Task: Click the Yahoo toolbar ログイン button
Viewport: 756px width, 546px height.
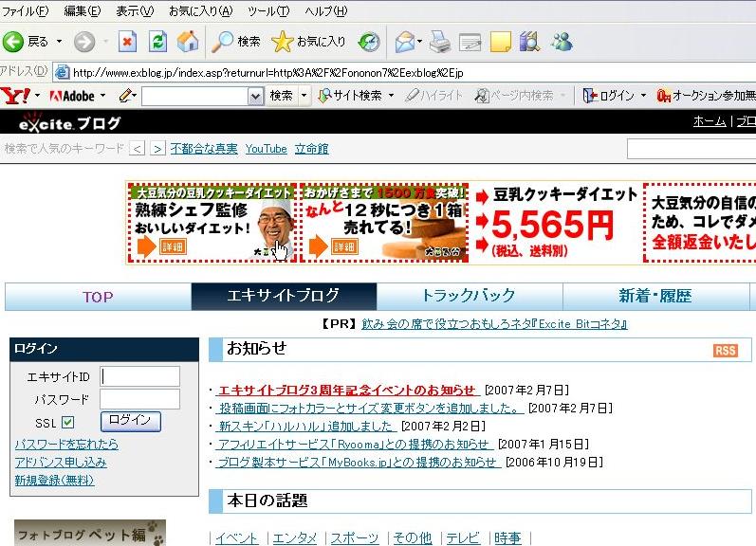Action: 608,96
